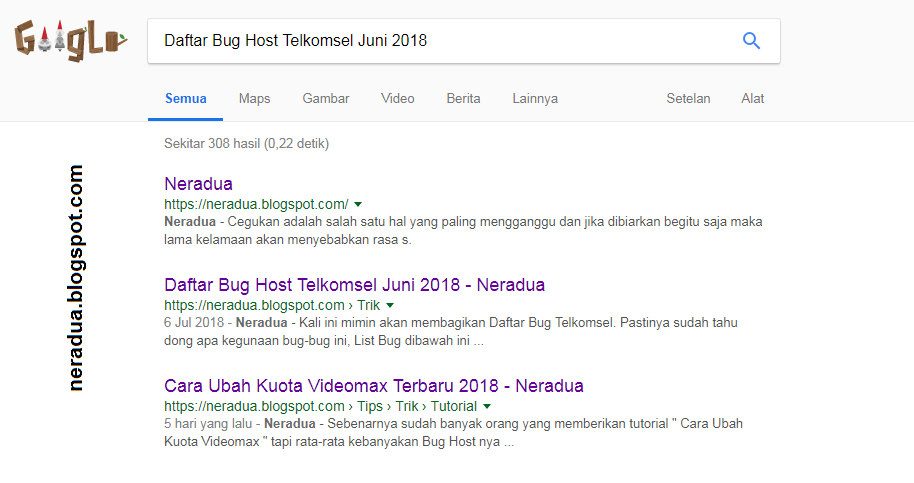This screenshot has width=914, height=483.
Task: Select the Semua tab
Action: [185, 98]
